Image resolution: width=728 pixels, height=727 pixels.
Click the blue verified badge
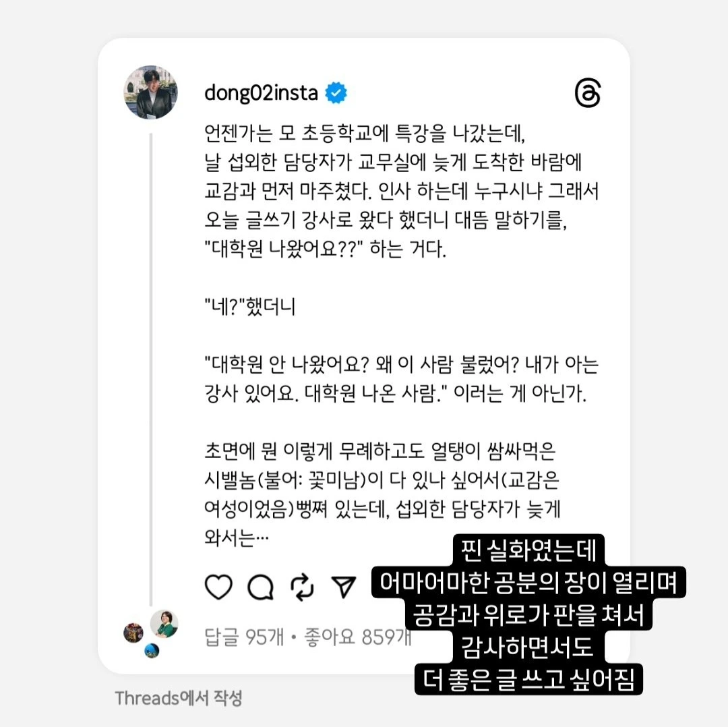point(336,92)
